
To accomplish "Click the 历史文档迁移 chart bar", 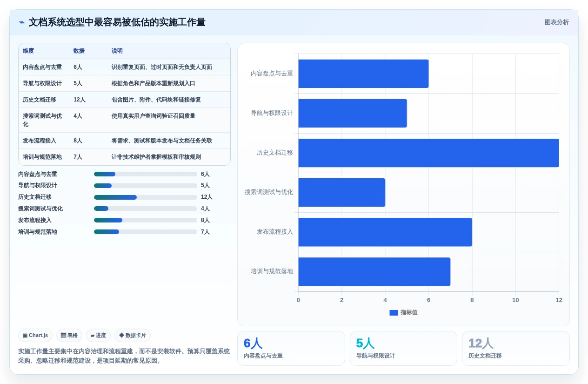I will pyautogui.click(x=428, y=153).
